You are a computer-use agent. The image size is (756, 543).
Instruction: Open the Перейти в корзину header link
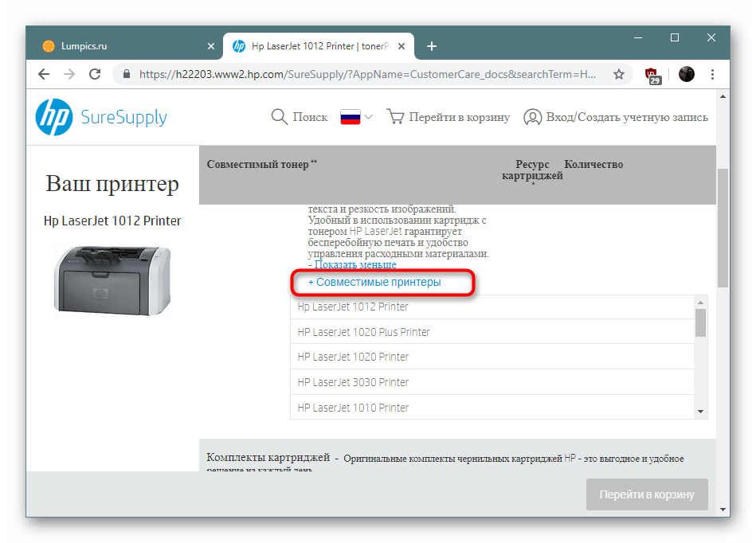(459, 117)
